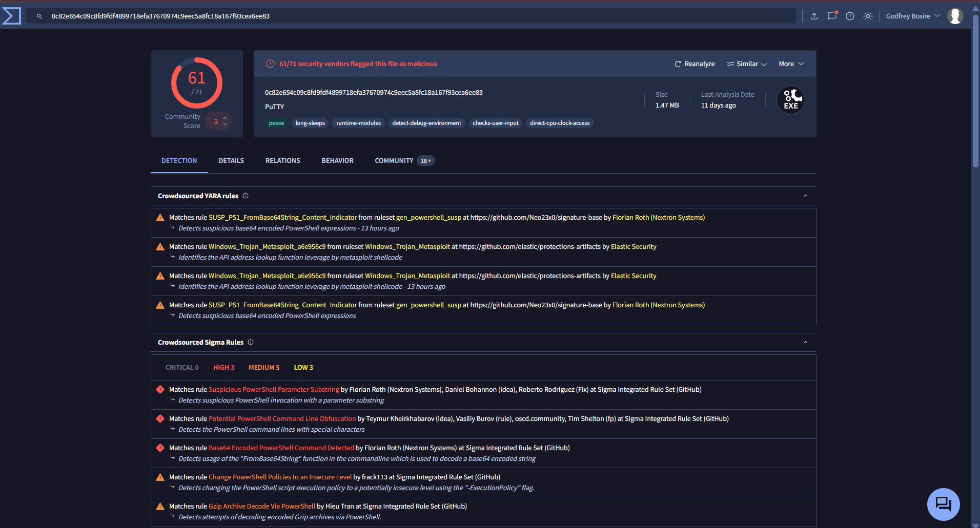This screenshot has height=528, width=980.
Task: Collapse the Crowdsourced YARA rules section
Action: tap(805, 196)
